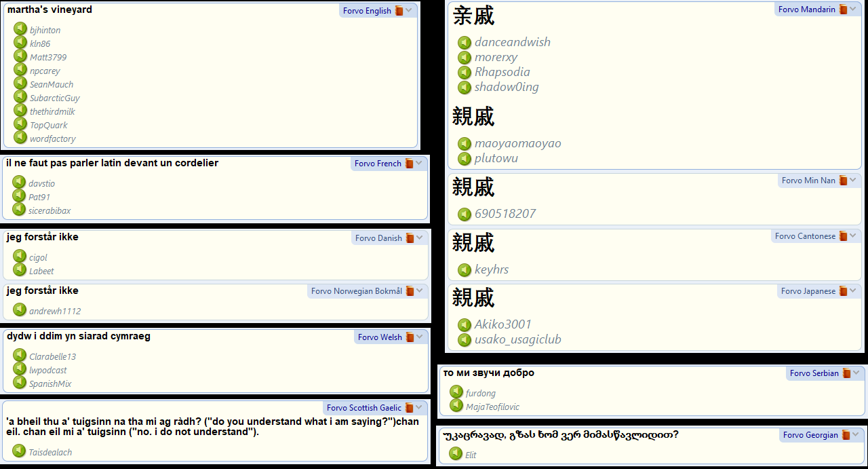The height and width of the screenshot is (469, 868).
Task: Play Elit's Georgian pronunciation
Action: 456,454
